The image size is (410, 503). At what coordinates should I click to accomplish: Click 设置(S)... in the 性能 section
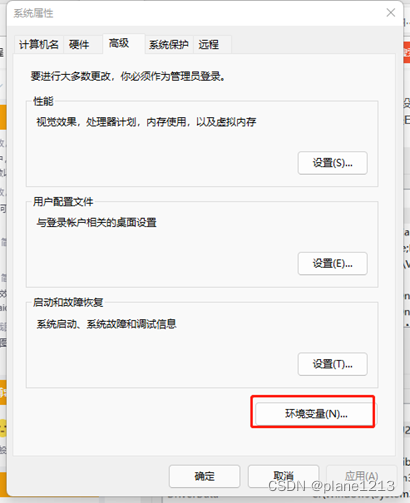coord(333,163)
